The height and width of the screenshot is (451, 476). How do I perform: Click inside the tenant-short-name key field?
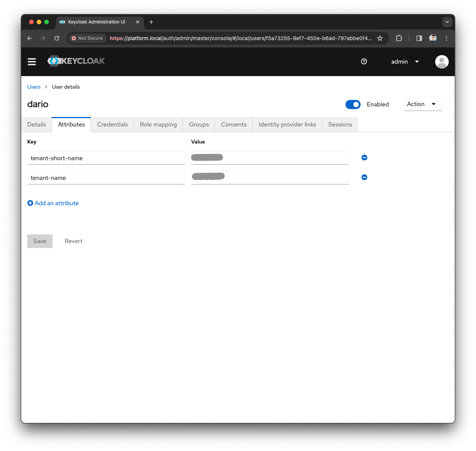coord(106,158)
